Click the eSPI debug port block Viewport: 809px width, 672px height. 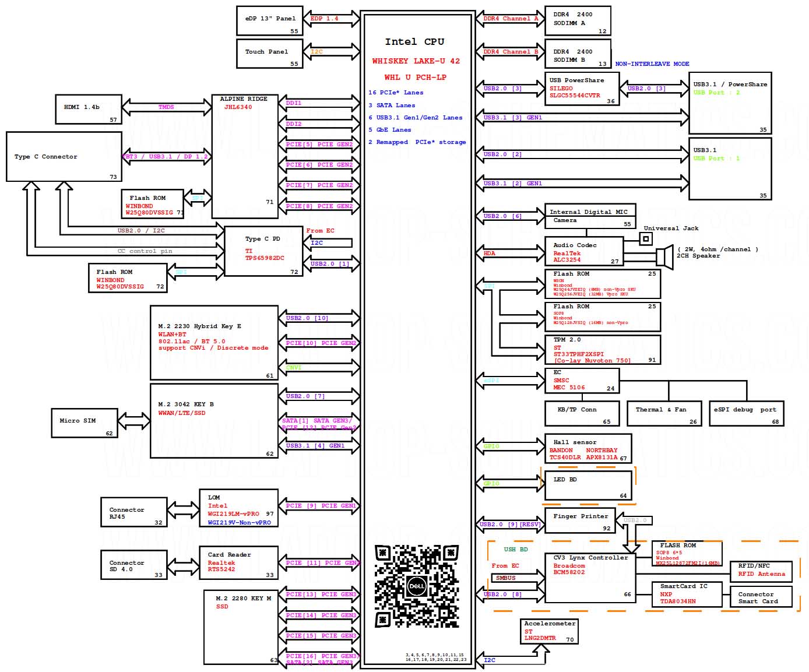[x=747, y=414]
